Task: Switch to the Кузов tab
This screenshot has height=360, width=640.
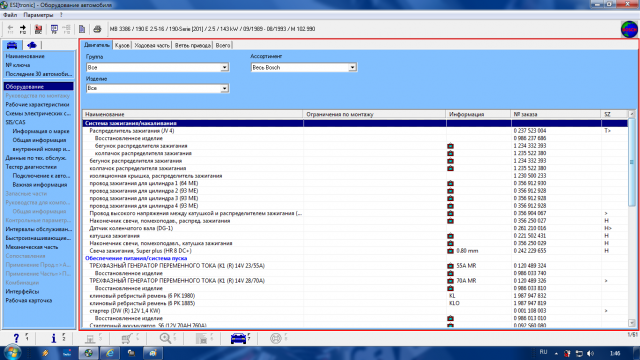Action: (122, 45)
